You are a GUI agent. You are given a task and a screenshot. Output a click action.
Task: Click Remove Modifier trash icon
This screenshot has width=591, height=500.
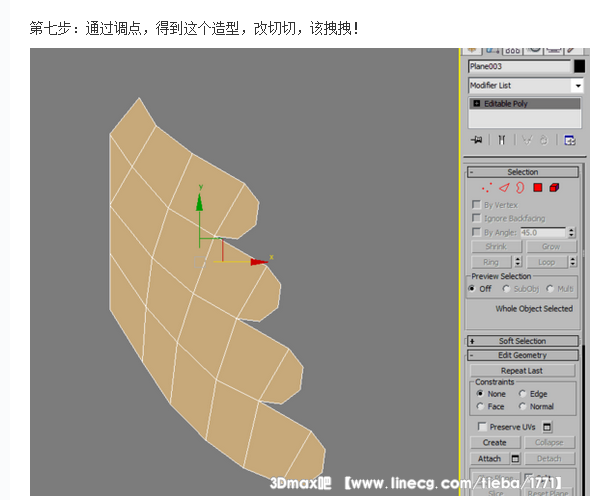[x=544, y=140]
